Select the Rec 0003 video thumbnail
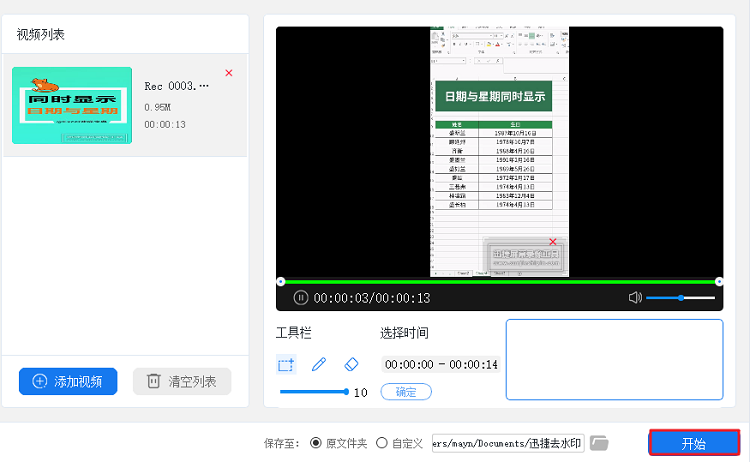 click(x=72, y=106)
